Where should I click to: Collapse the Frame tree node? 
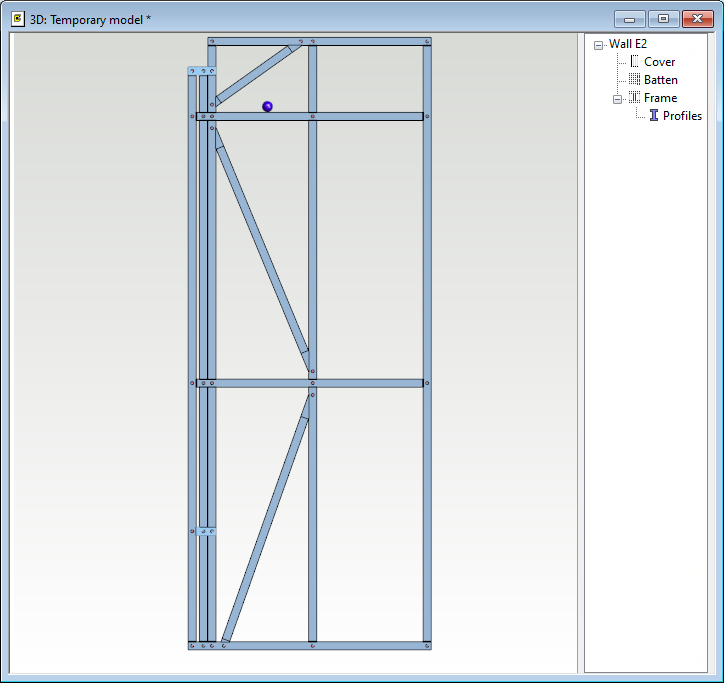[x=617, y=99]
